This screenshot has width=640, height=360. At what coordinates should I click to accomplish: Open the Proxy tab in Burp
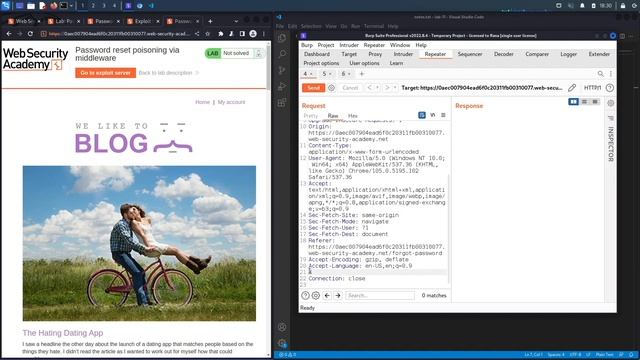tap(375, 54)
